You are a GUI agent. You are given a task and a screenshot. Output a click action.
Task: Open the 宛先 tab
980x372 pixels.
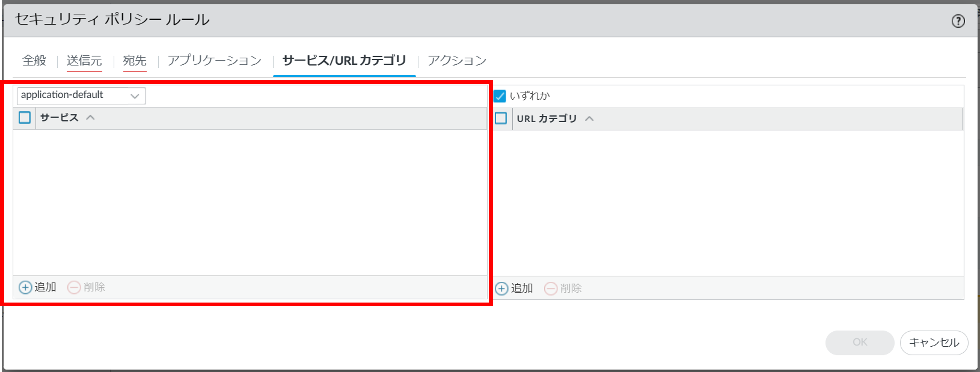[x=135, y=60]
